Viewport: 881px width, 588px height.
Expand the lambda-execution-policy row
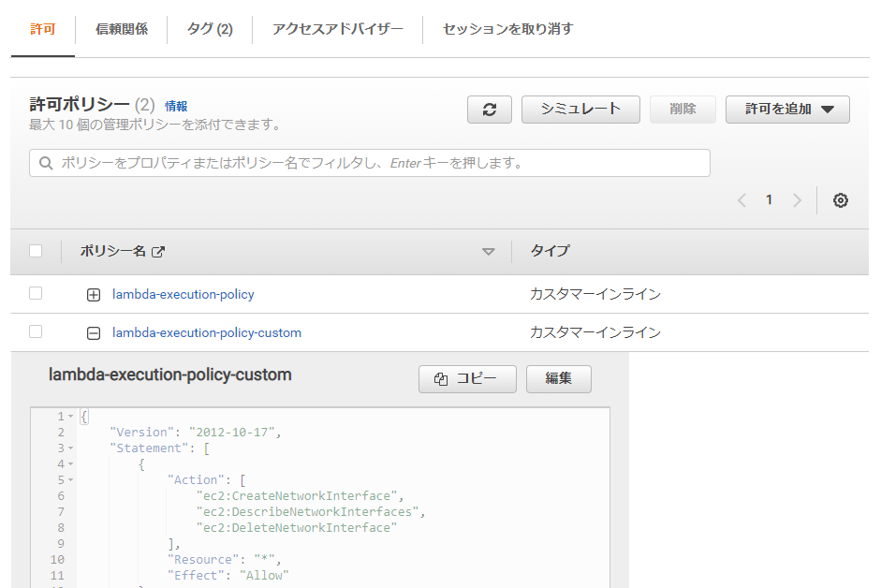point(94,295)
